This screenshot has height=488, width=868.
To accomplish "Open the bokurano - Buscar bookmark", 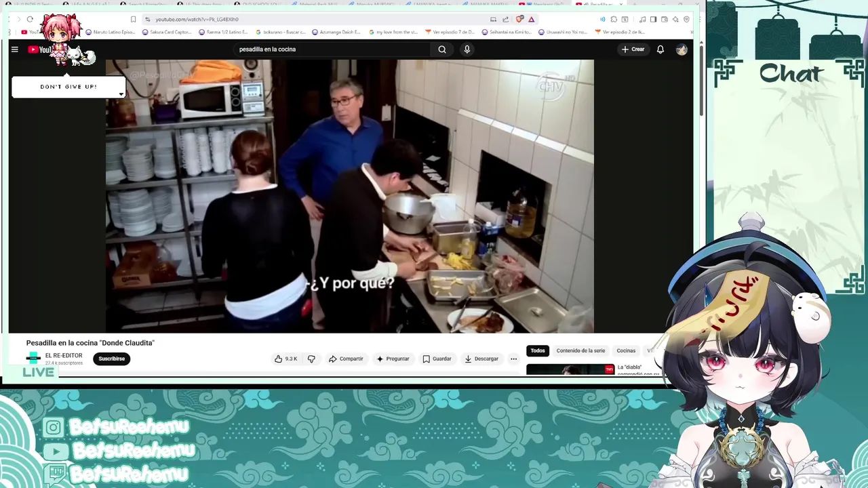I will [x=281, y=32].
